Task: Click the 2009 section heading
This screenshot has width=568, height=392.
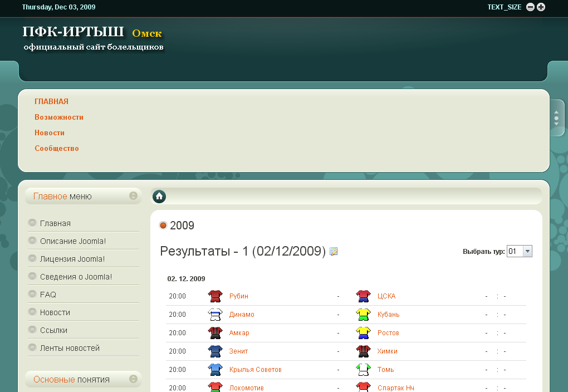Action: tap(182, 226)
